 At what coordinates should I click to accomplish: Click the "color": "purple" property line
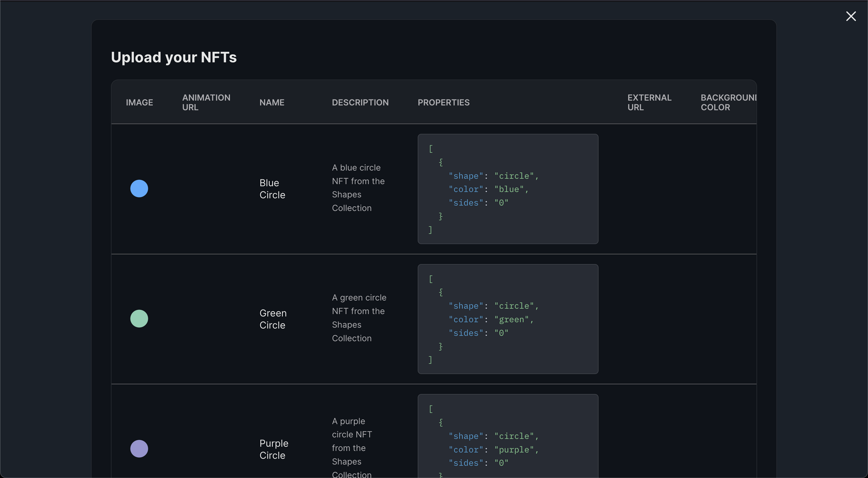[x=493, y=450]
